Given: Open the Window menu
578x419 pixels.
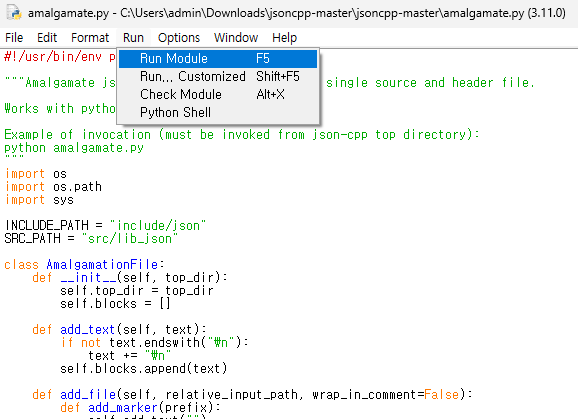Looking at the screenshot, I should (236, 38).
